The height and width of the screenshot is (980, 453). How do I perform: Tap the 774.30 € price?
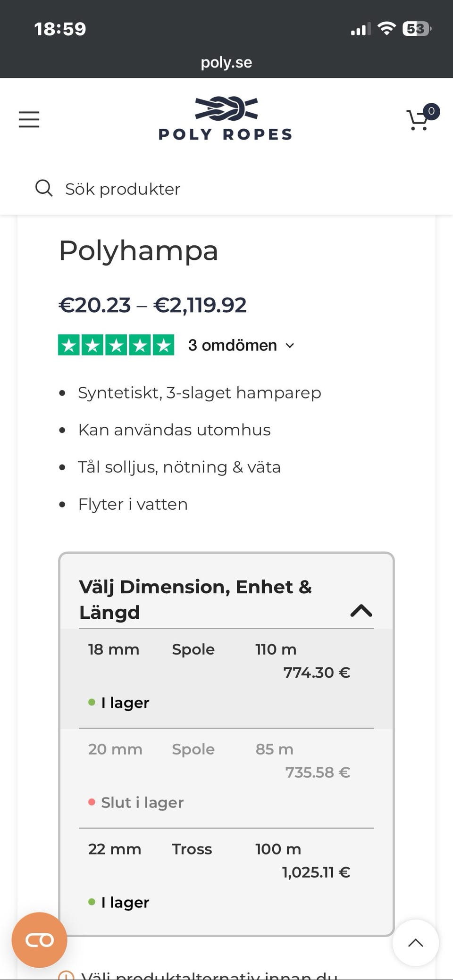click(x=317, y=673)
